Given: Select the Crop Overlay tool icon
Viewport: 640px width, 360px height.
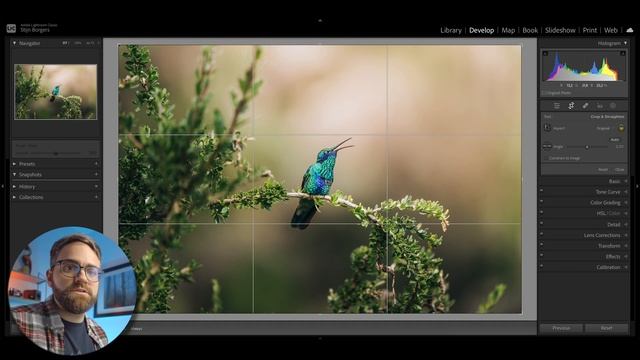Looking at the screenshot, I should (x=571, y=106).
